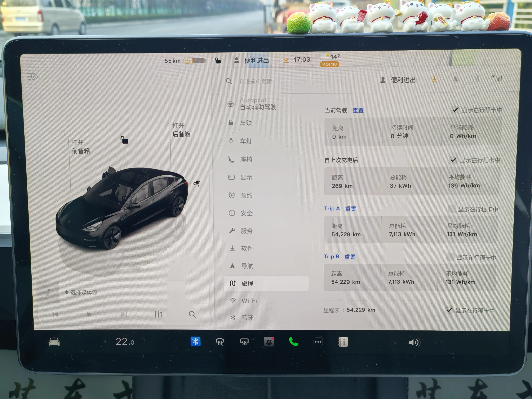
Task: Decrease volume with left chevron
Action: coord(395,342)
